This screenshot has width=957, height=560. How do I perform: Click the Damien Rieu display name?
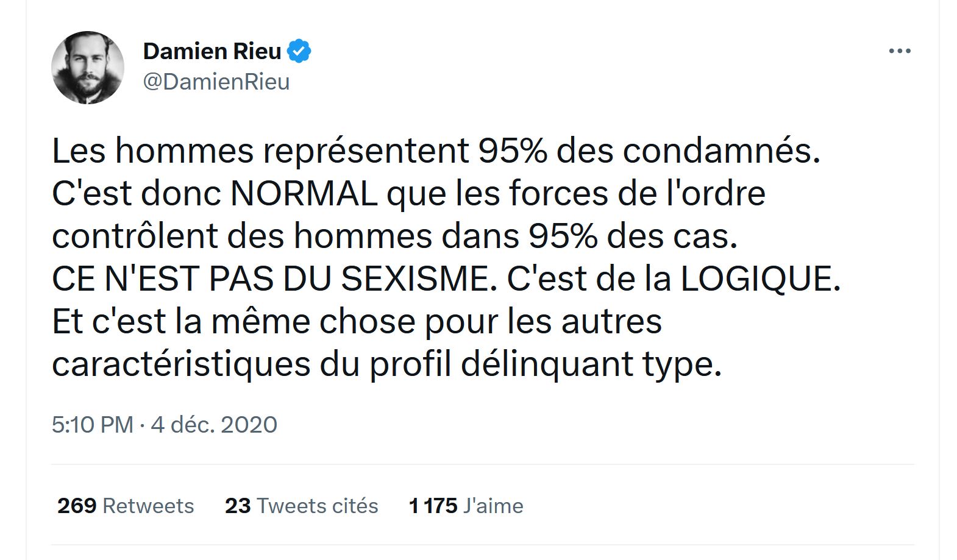pyautogui.click(x=212, y=51)
